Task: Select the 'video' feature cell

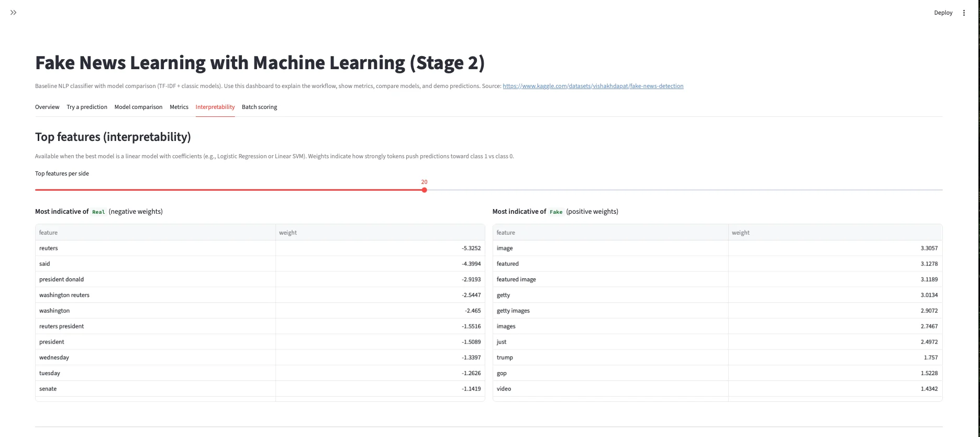Action: (610, 389)
